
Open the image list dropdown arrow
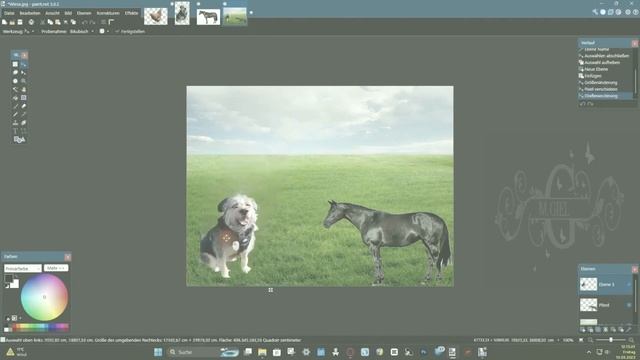pos(251,13)
